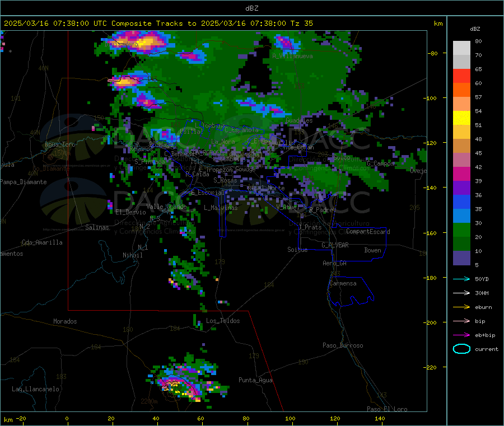The height and width of the screenshot is (426, 504).
Task: Pick the purple 10 dBZ color swatch
Action: pos(461,258)
